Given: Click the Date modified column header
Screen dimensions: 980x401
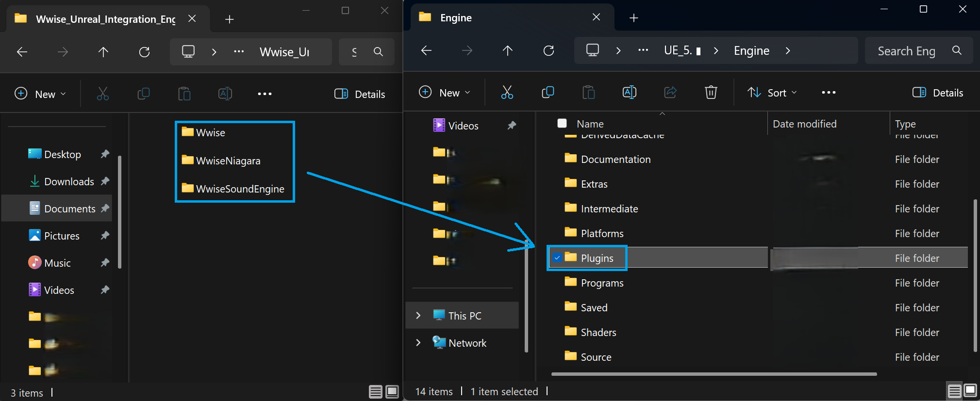Looking at the screenshot, I should pos(804,124).
